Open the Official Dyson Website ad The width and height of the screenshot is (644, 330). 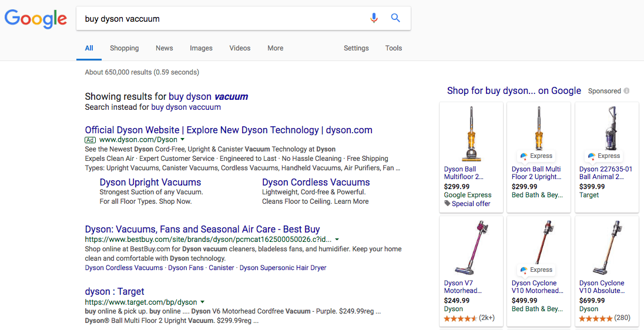tap(229, 130)
